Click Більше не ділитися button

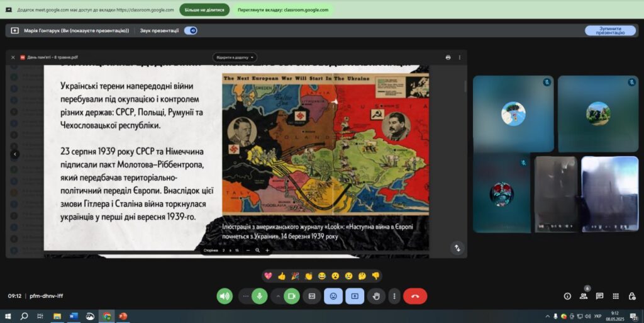pyautogui.click(x=204, y=10)
